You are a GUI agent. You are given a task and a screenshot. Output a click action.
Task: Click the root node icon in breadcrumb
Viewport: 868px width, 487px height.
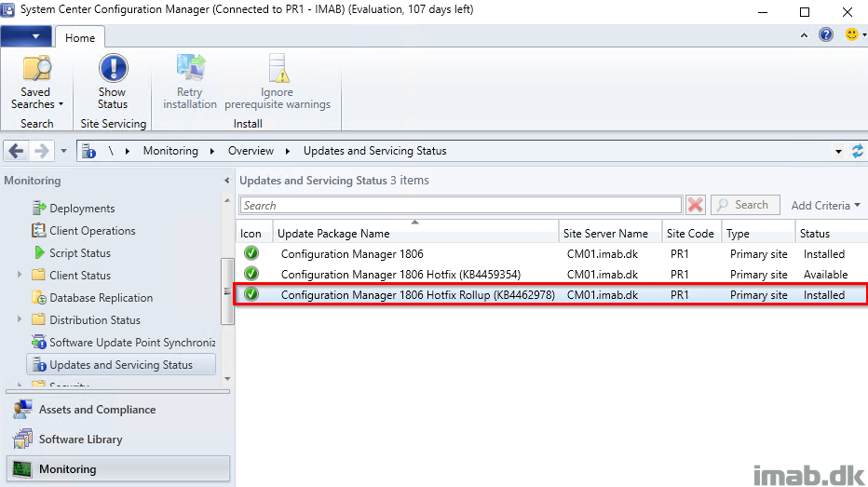[x=88, y=151]
